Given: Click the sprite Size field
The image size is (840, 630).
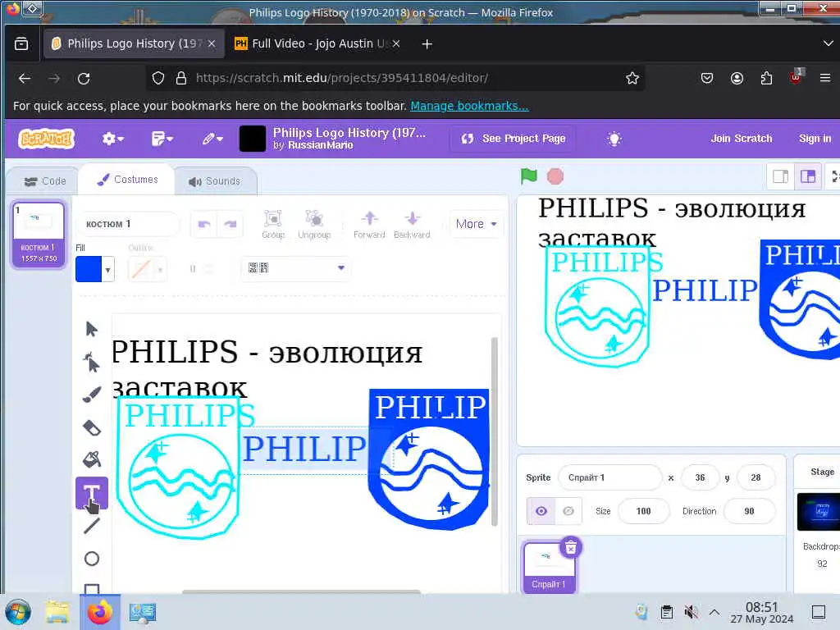Looking at the screenshot, I should (x=643, y=511).
